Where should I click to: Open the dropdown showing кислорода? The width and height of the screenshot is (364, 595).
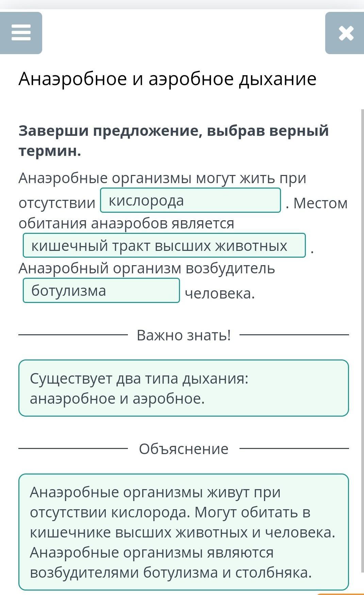[191, 200]
